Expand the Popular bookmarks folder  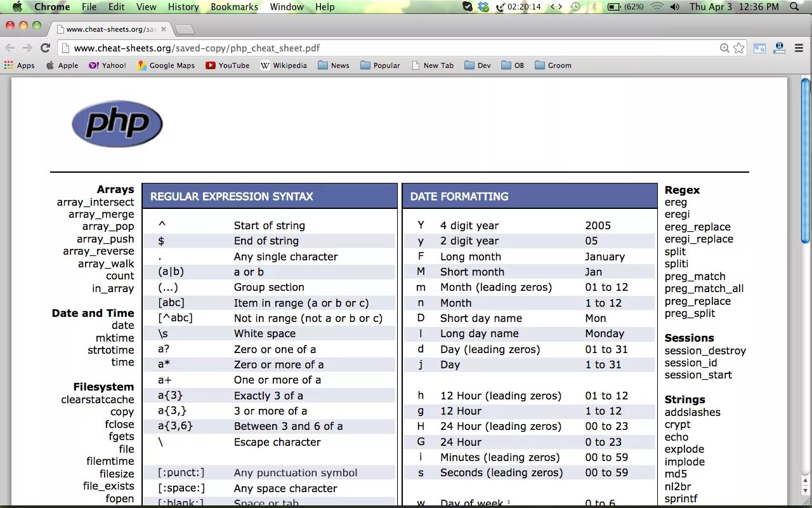(380, 65)
